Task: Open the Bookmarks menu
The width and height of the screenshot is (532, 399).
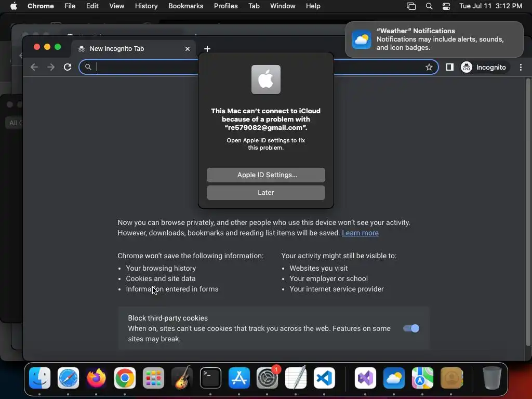Action: click(x=185, y=6)
